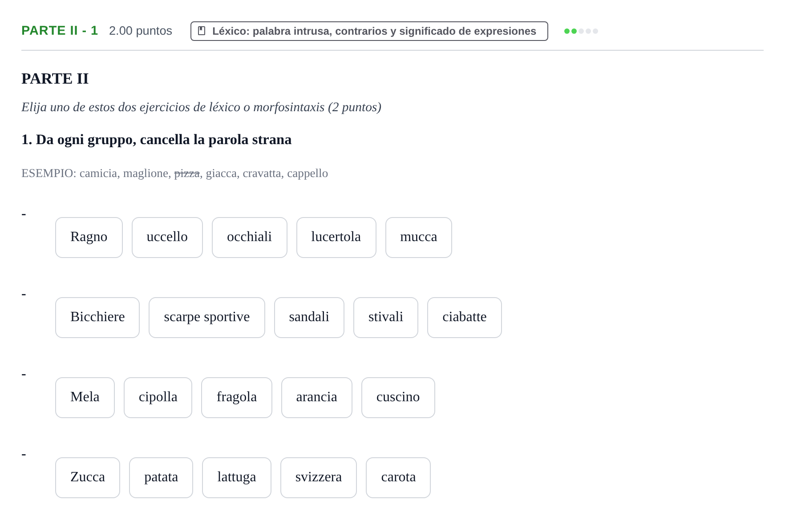The width and height of the screenshot is (785, 532).
Task: Click the lucertola word chip
Action: (x=336, y=238)
